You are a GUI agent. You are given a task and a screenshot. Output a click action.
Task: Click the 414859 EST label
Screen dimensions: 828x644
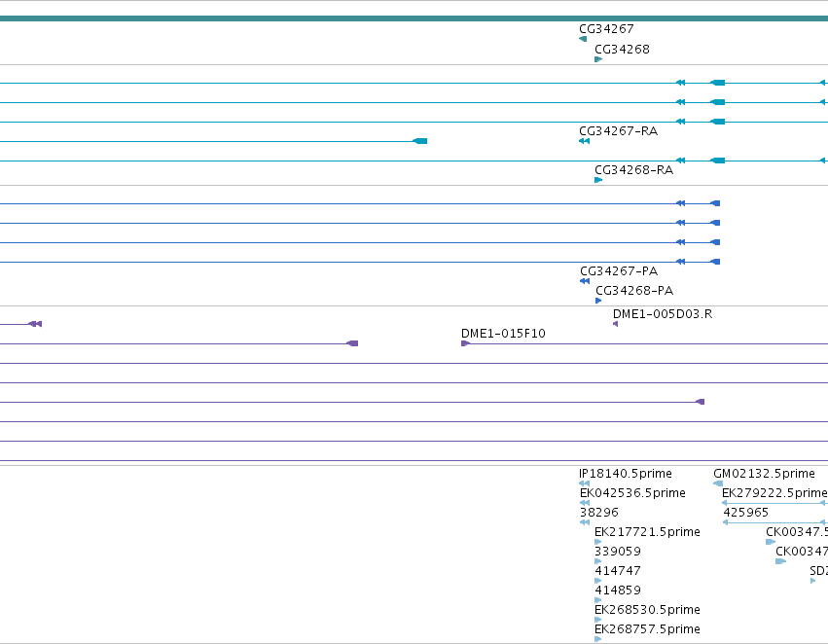(x=618, y=590)
